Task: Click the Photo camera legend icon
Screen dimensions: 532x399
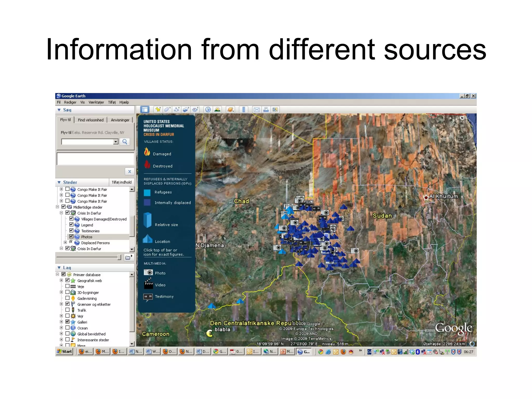Action: click(x=148, y=272)
